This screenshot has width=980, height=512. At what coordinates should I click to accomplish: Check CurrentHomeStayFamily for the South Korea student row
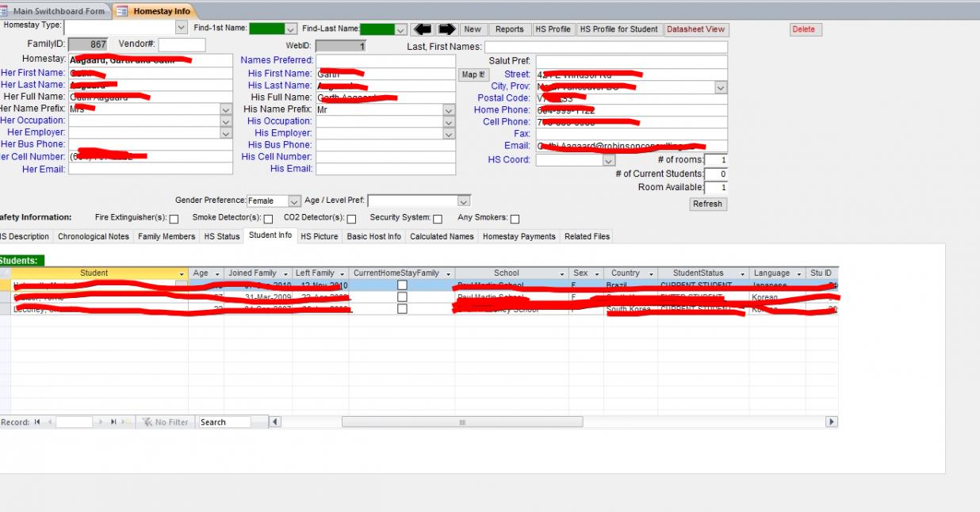click(x=402, y=309)
